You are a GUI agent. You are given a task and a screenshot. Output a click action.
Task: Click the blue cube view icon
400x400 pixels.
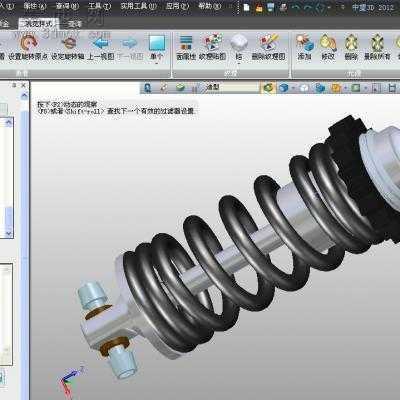[284, 88]
